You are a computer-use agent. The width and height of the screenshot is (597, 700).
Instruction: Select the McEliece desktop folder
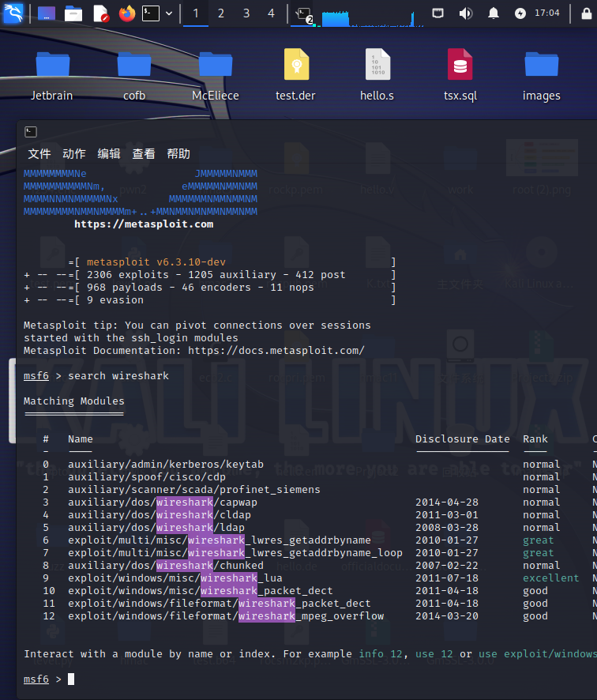[216, 76]
